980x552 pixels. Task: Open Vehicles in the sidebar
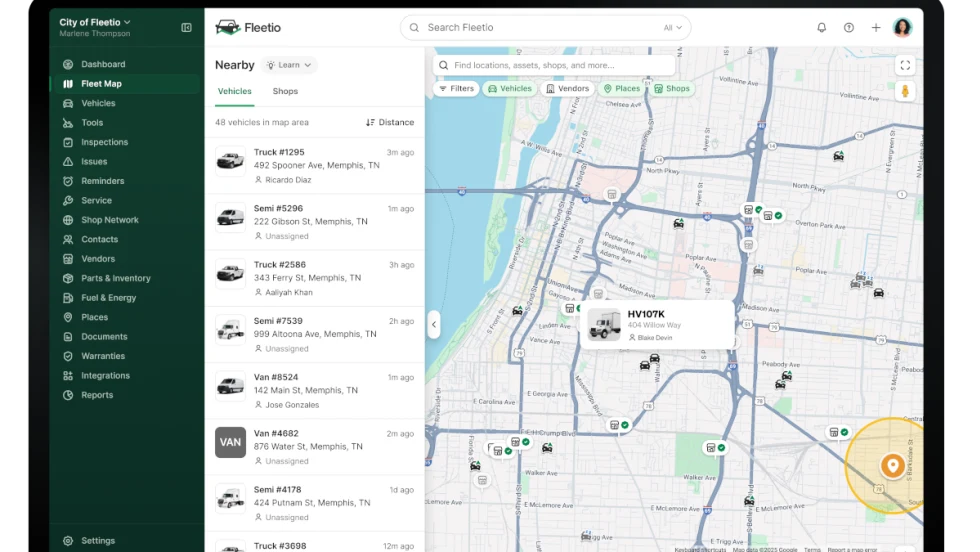click(x=125, y=103)
